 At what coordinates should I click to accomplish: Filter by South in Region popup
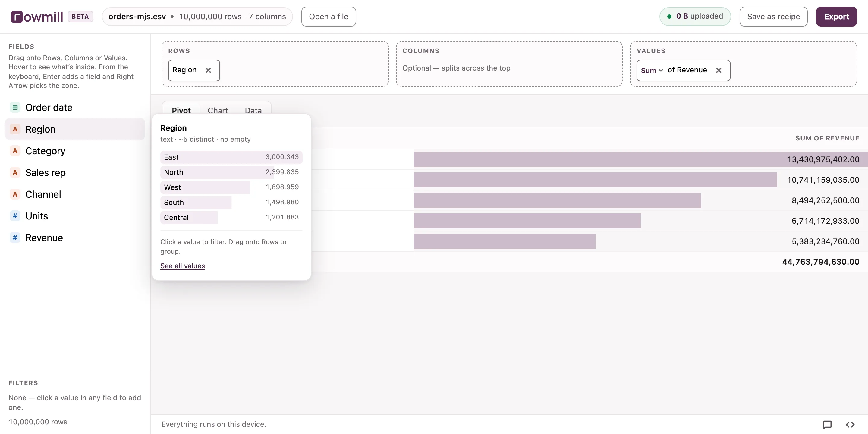(231, 202)
